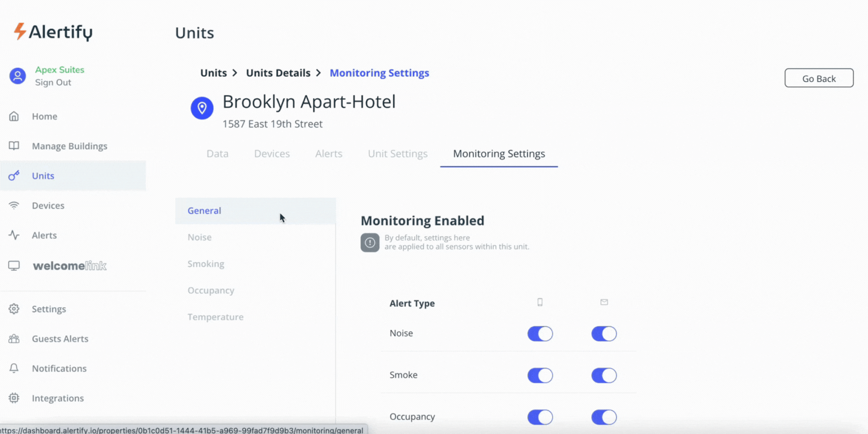Open Temperature monitoring section
The image size is (868, 434).
(215, 317)
